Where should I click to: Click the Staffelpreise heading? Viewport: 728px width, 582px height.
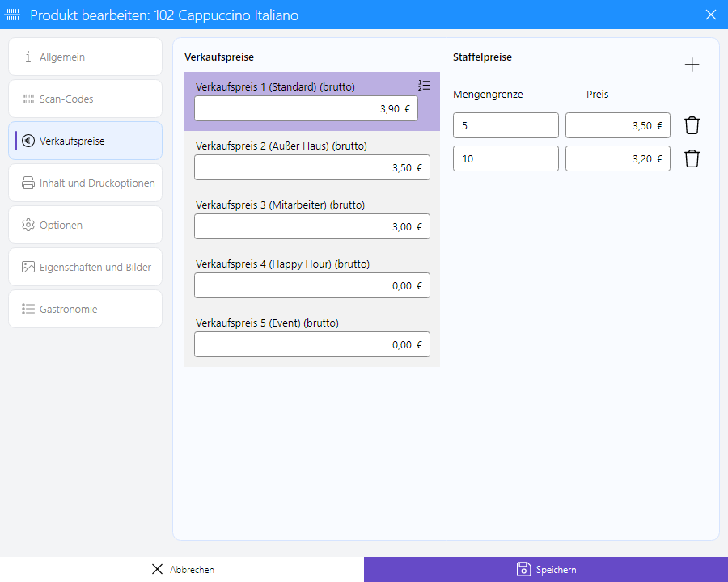[x=482, y=57]
